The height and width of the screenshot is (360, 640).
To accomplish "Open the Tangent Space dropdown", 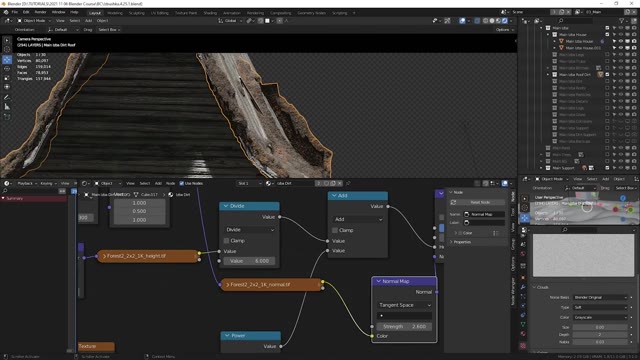I will coord(404,305).
